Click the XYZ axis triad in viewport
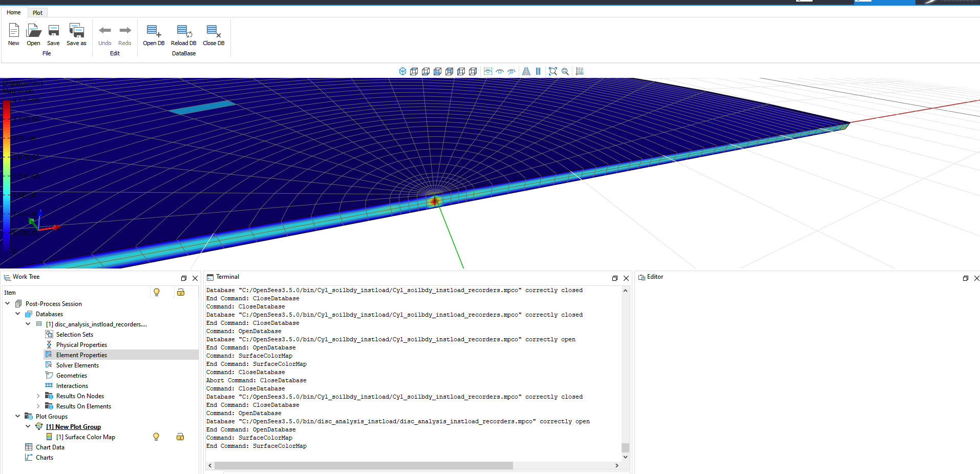The height and width of the screenshot is (474, 980). click(44, 221)
